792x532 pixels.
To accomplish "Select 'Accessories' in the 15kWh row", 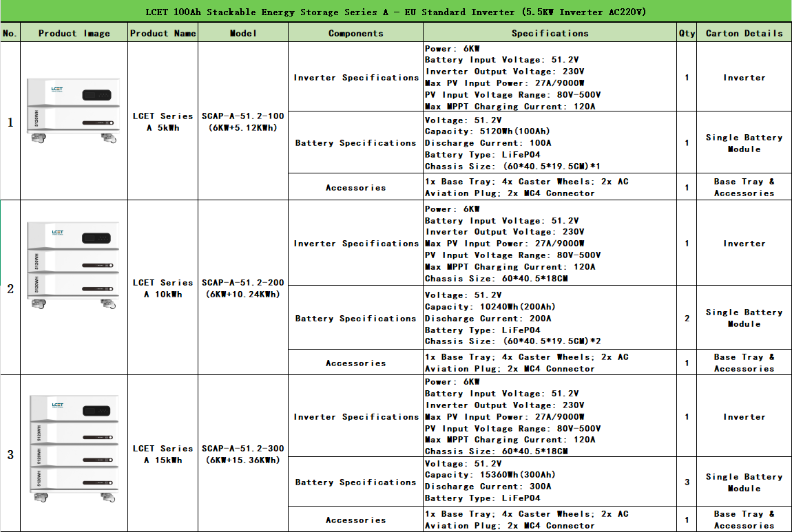I will [x=355, y=520].
